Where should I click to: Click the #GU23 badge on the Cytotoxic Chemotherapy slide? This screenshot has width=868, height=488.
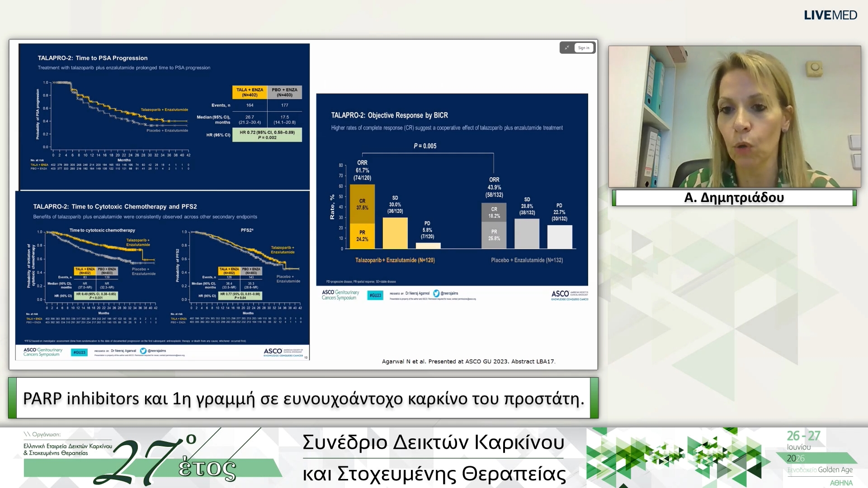coord(79,352)
